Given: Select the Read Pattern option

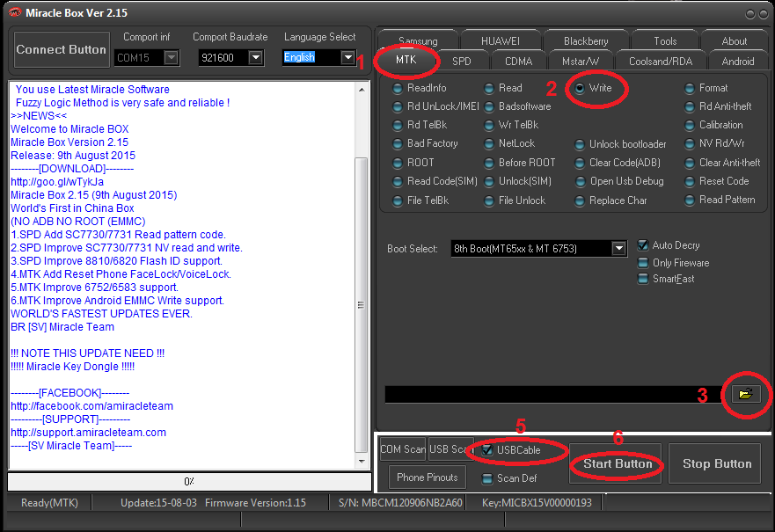Looking at the screenshot, I should coord(720,200).
